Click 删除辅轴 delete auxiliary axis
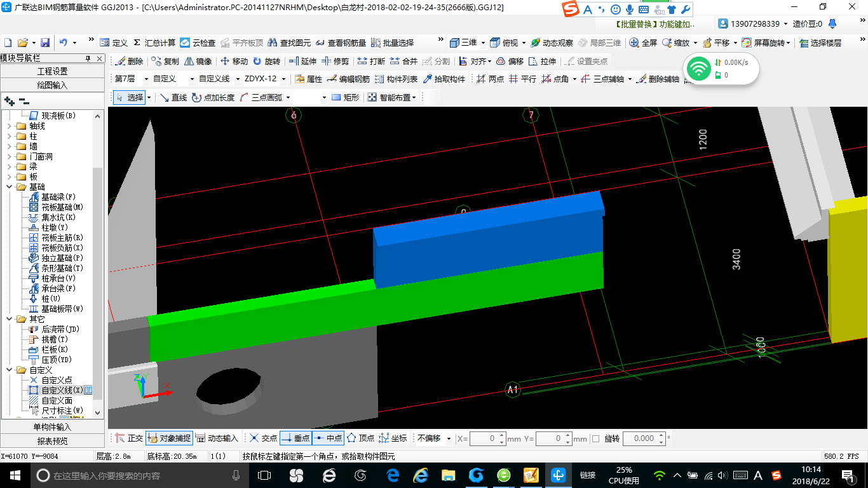Viewport: 868px width, 488px height. [x=658, y=79]
